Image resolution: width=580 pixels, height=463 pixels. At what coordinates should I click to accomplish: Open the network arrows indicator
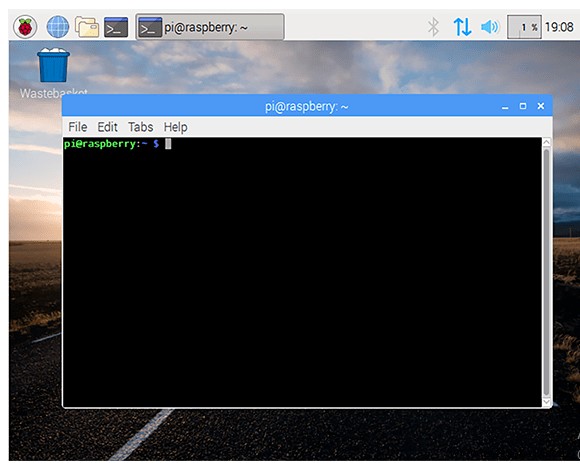click(462, 27)
